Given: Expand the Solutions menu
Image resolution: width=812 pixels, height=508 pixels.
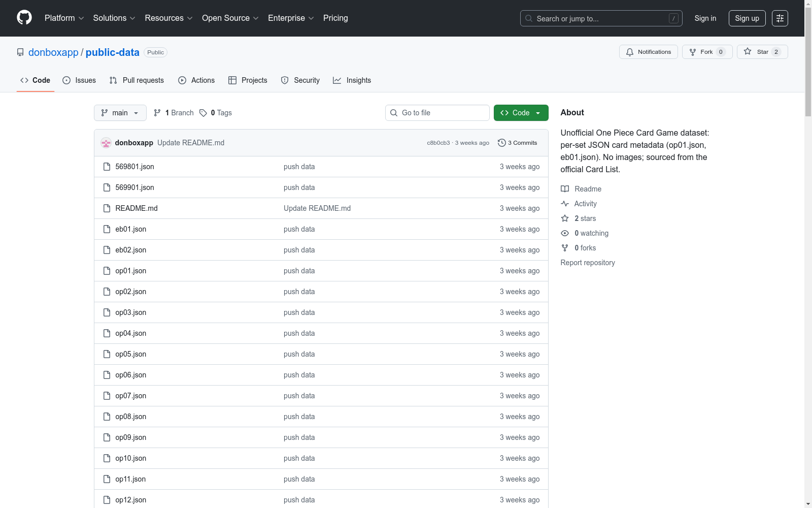Looking at the screenshot, I should pos(114,18).
